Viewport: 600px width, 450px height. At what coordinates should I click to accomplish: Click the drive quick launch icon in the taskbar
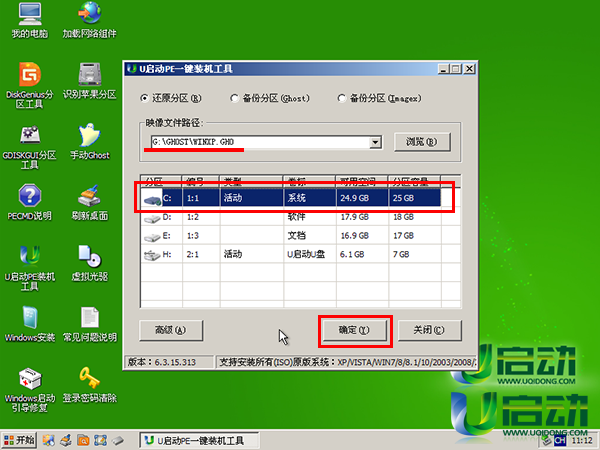[118, 440]
